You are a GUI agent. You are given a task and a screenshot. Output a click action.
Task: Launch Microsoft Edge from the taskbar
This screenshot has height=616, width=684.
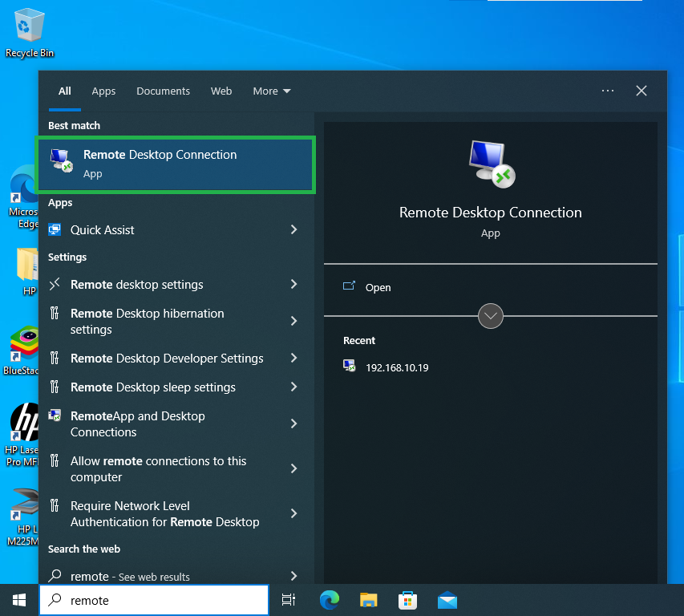click(329, 599)
